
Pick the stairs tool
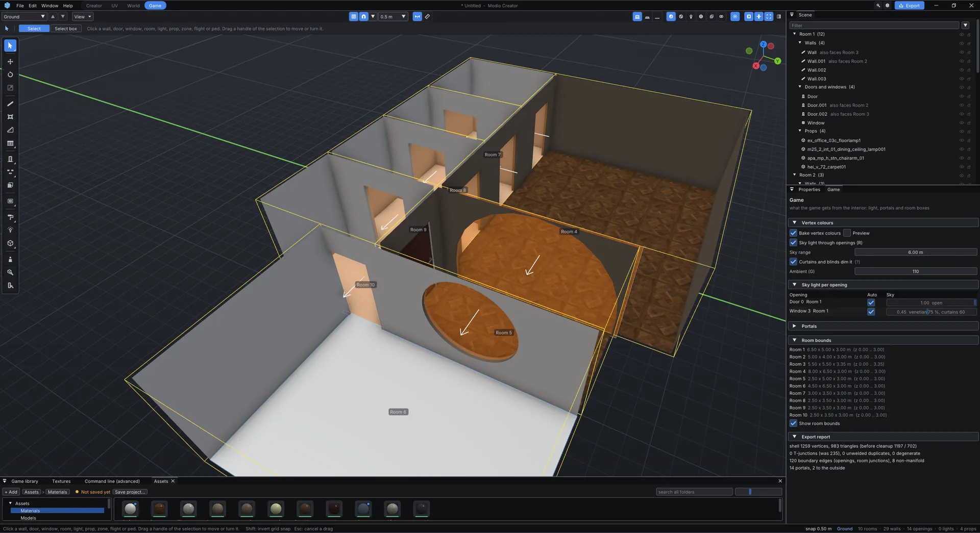10,130
